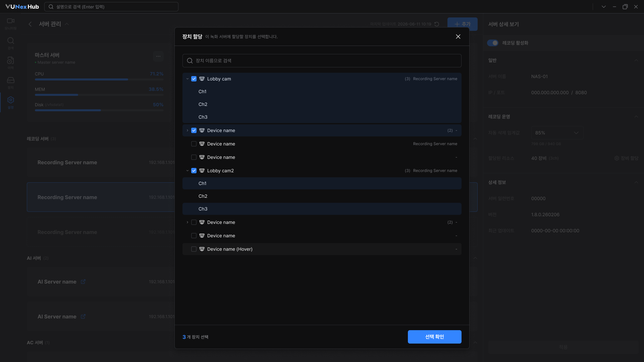
Task: Focus the 장치 이름으로 검색 field
Action: click(x=322, y=61)
